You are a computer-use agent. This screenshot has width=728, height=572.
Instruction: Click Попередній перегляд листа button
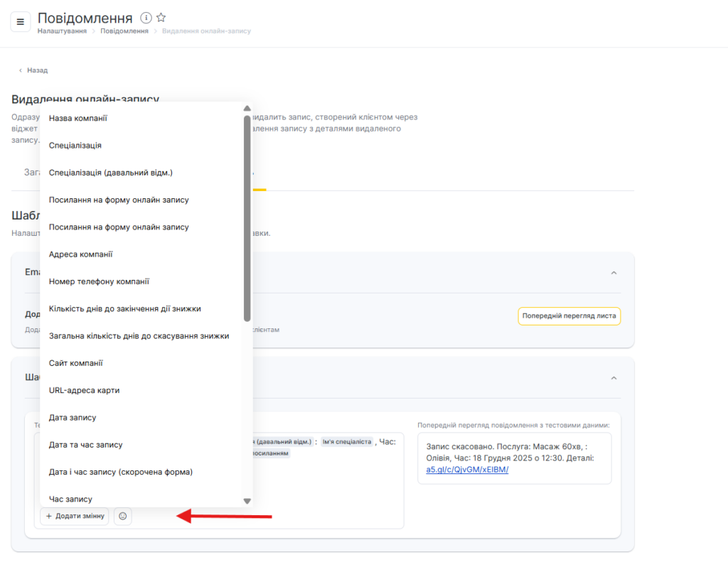pyautogui.click(x=569, y=316)
